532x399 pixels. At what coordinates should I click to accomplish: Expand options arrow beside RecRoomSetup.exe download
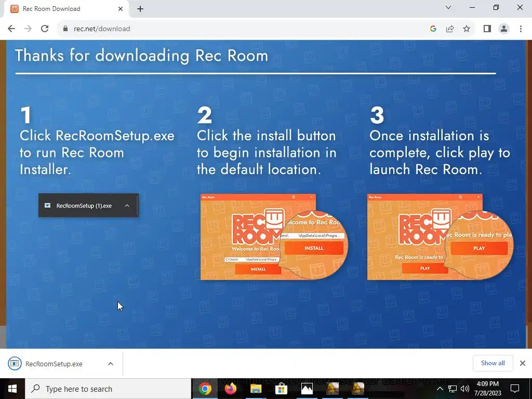[x=111, y=364]
